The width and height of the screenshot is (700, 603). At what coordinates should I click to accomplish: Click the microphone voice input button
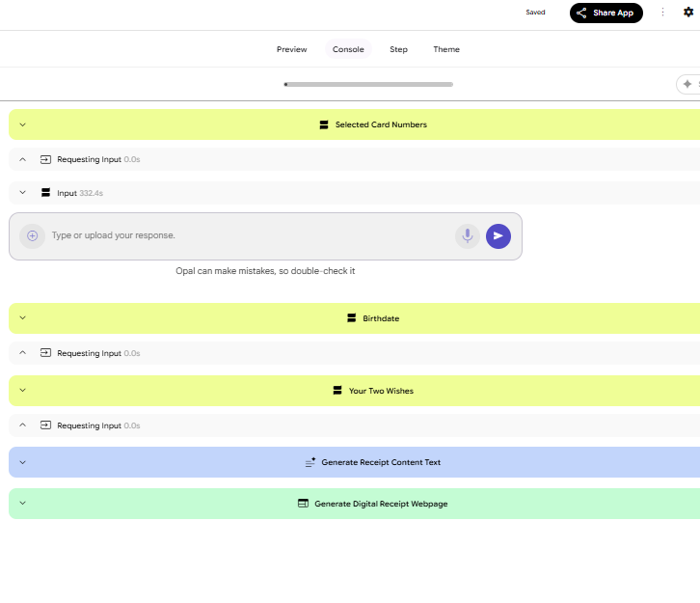[468, 235]
